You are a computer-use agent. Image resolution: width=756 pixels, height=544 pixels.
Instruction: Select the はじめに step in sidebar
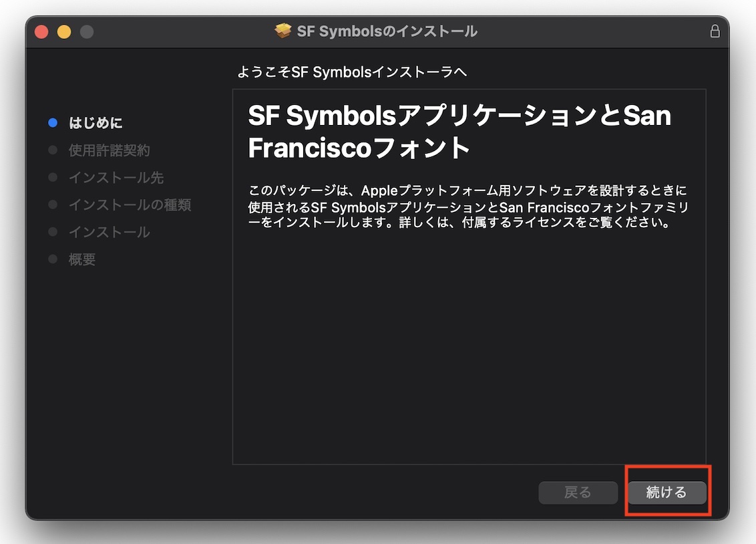96,123
